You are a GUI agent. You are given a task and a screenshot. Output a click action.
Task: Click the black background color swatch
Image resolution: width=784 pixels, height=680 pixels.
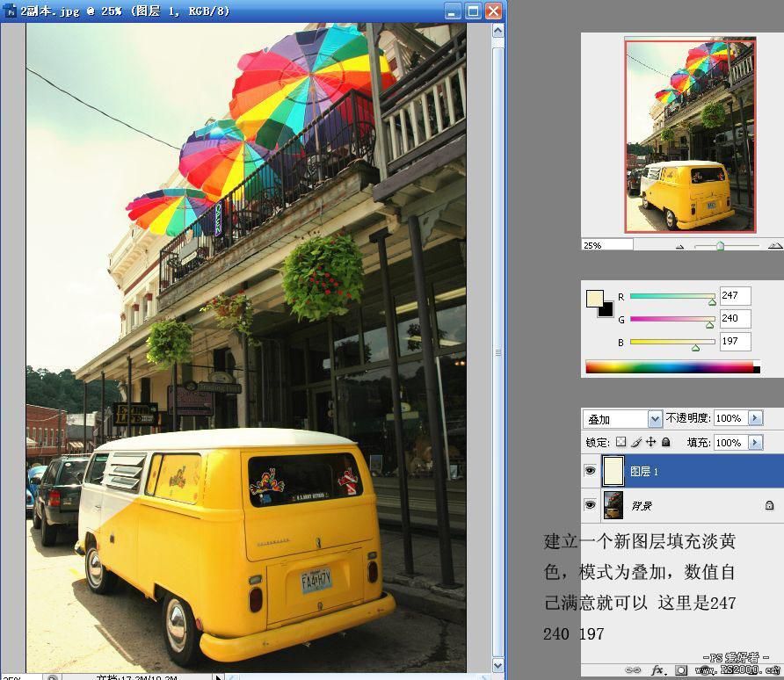pos(607,310)
